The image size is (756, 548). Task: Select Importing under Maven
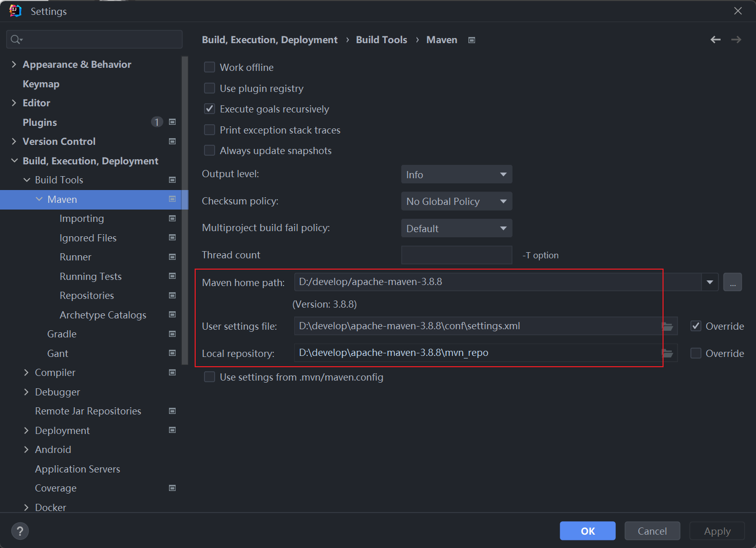tap(82, 218)
